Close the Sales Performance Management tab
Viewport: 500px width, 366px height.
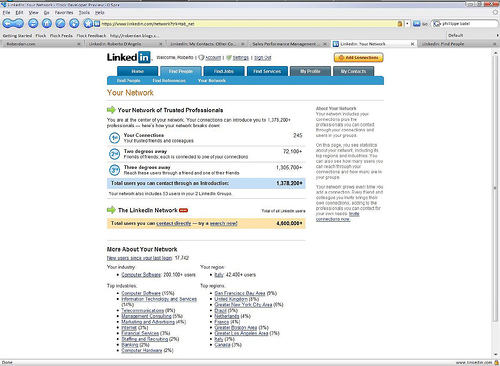click(325, 44)
